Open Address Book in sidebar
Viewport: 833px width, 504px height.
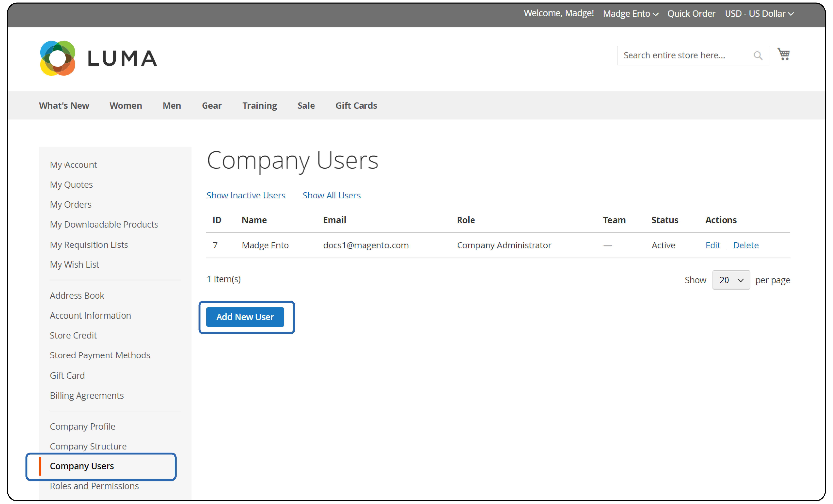tap(77, 295)
